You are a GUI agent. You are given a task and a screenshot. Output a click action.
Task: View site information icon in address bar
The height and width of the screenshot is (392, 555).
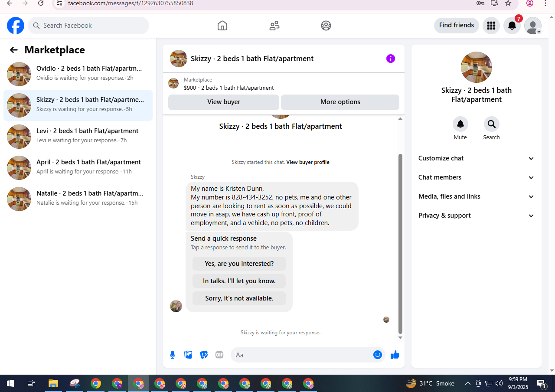pyautogui.click(x=60, y=3)
